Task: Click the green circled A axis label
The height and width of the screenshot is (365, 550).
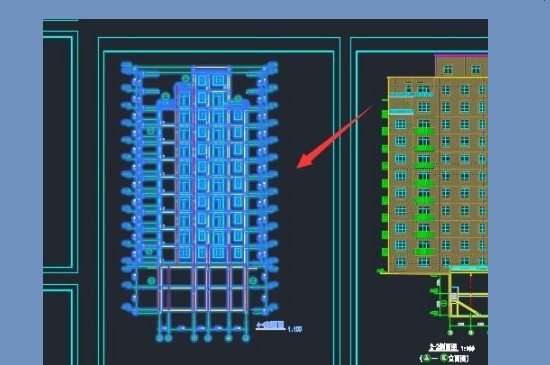Action: (426, 358)
